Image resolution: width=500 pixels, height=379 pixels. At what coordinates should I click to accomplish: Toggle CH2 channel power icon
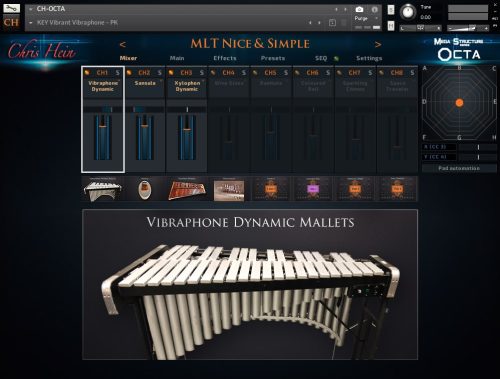pos(129,72)
